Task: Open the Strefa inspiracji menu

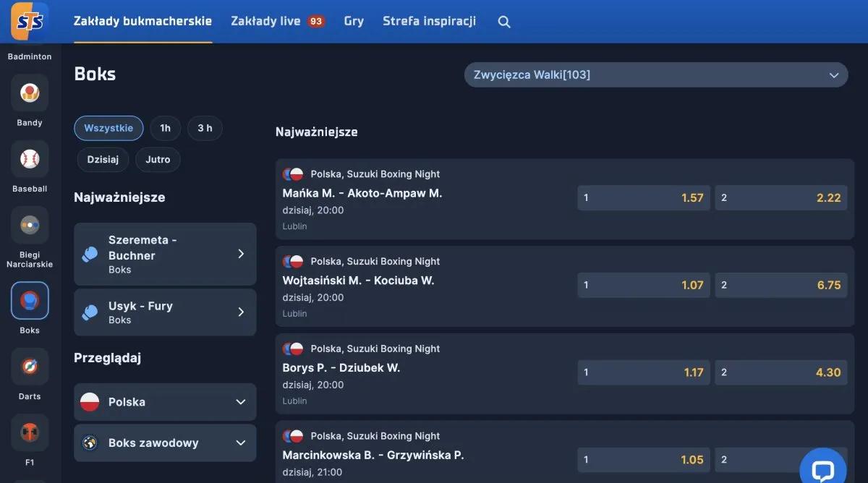Action: click(x=429, y=21)
